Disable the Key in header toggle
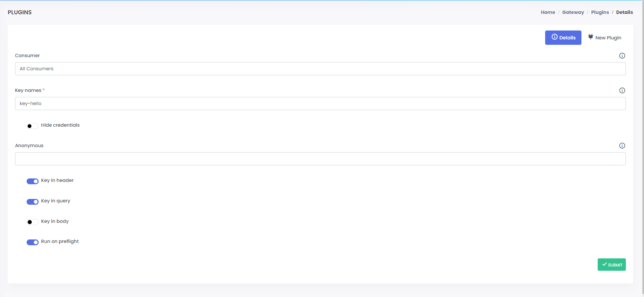644x297 pixels. pos(32,181)
